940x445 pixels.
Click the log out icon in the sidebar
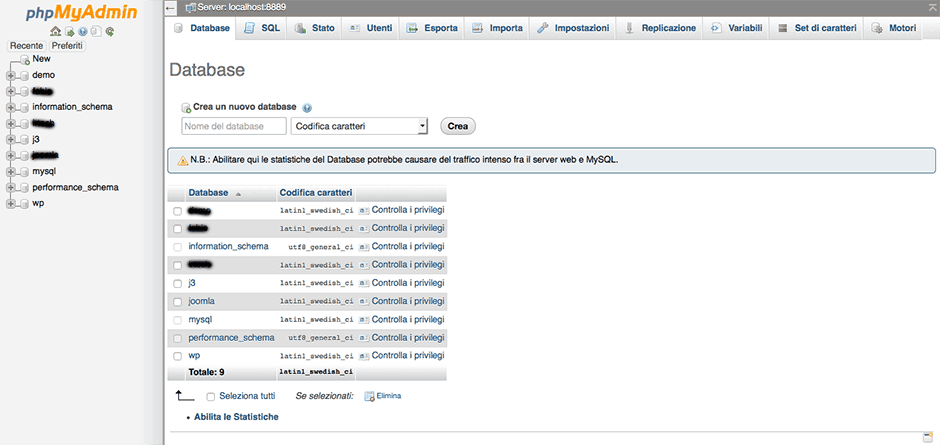69,31
